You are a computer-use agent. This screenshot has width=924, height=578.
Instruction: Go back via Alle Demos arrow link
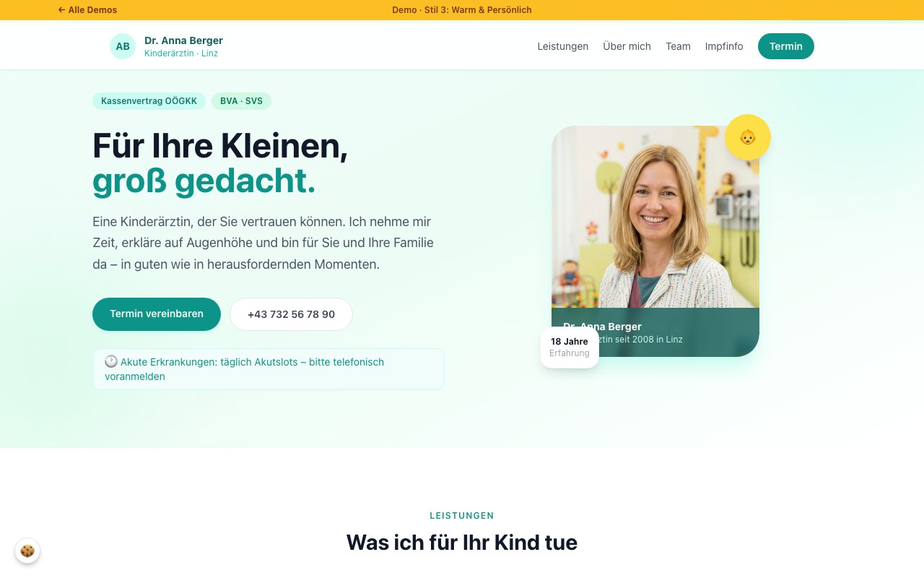click(87, 10)
